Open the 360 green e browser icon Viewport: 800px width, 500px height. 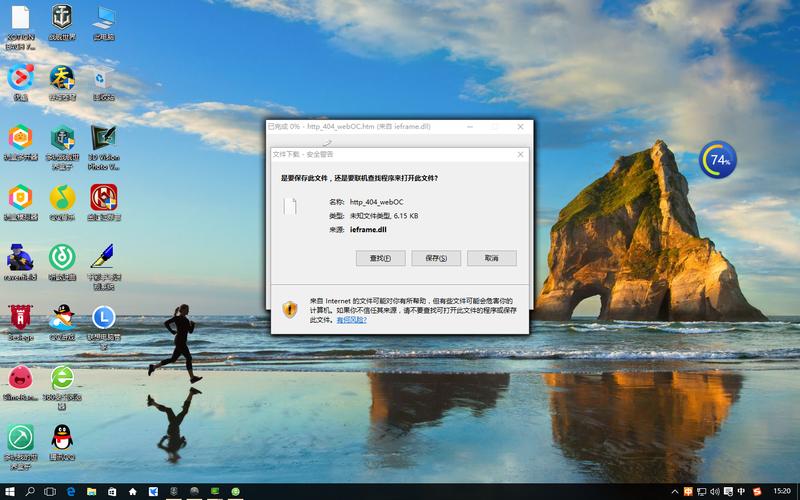[62, 378]
